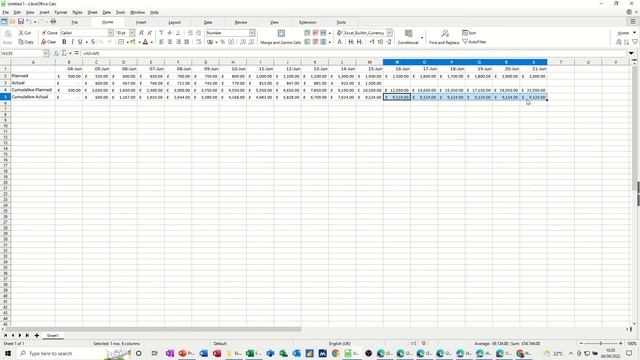The height and width of the screenshot is (360, 640).
Task: Click the Format as Currency icon
Action: (210, 42)
